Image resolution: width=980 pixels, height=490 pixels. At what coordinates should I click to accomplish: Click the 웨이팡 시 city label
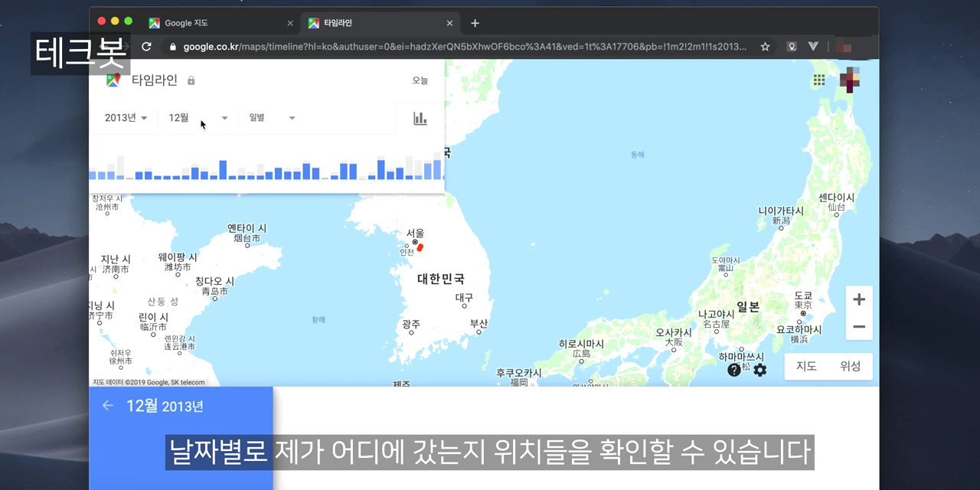[x=178, y=257]
